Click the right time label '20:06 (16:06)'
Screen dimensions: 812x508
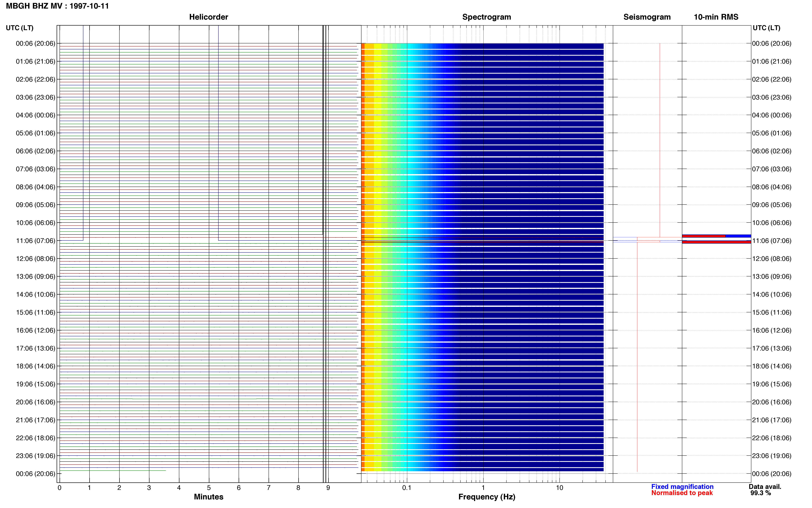772,402
